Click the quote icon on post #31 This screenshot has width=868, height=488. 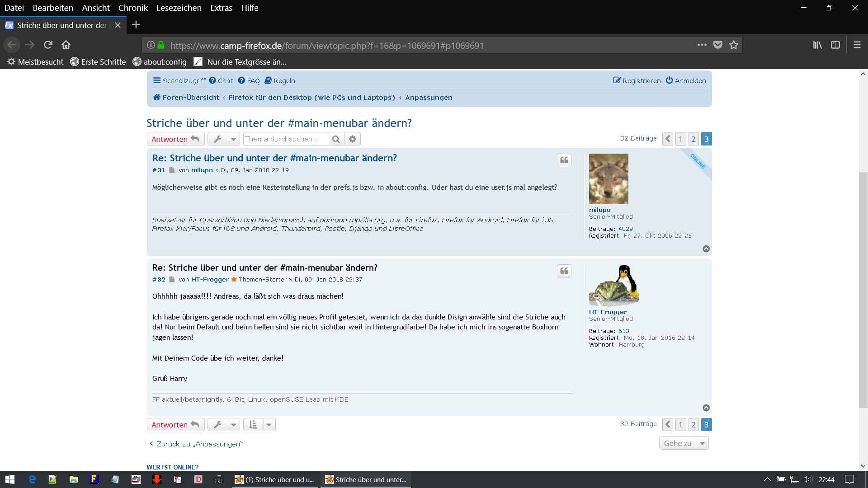point(564,160)
